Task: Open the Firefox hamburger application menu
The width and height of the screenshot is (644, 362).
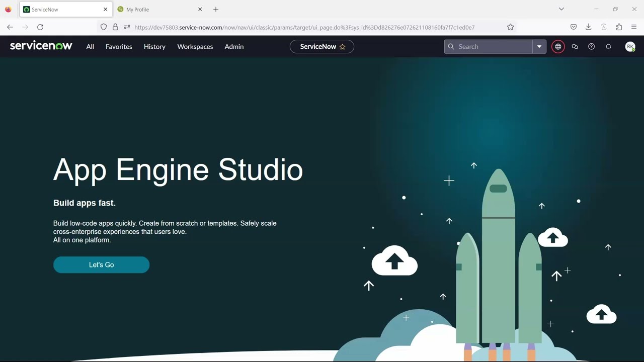Action: 634,27
